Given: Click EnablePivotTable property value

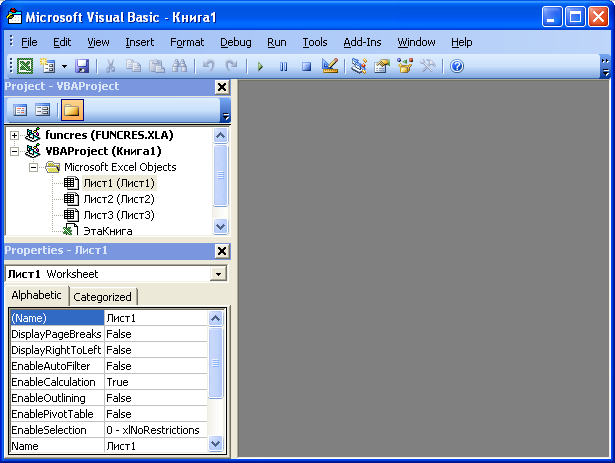Looking at the screenshot, I should click(x=156, y=414).
